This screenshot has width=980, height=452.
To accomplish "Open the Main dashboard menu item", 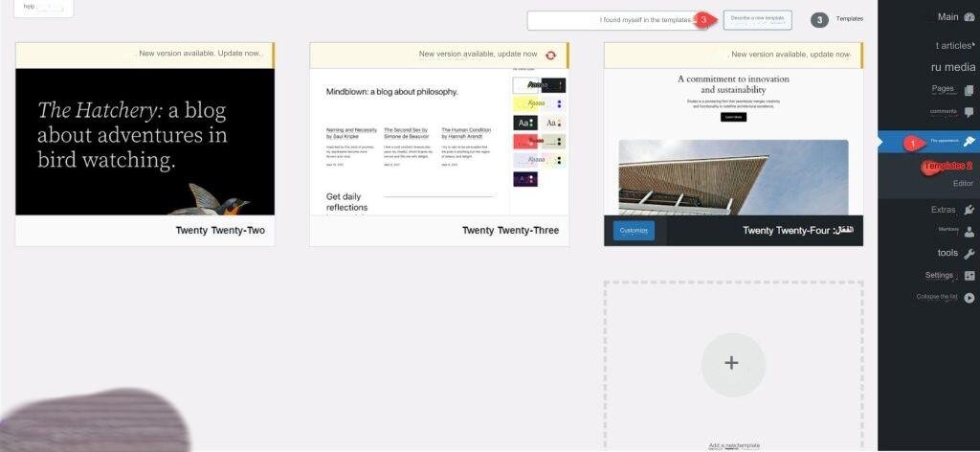I will click(954, 17).
